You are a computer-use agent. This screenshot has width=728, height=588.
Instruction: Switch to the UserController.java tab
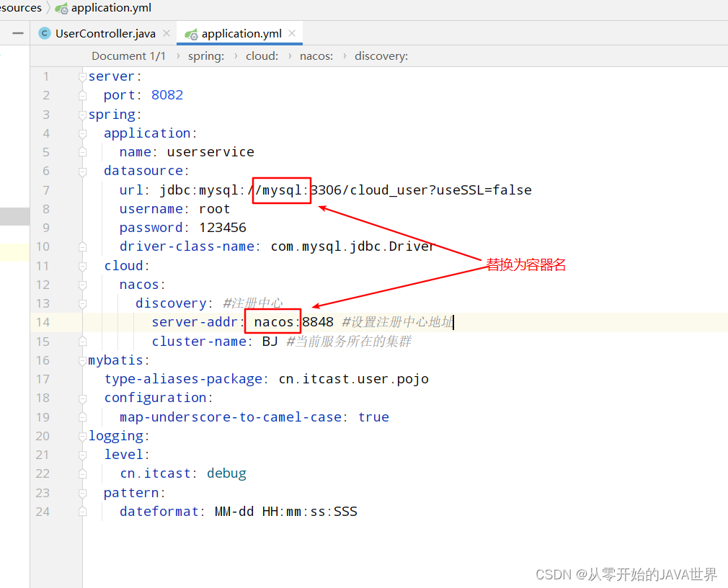[105, 33]
